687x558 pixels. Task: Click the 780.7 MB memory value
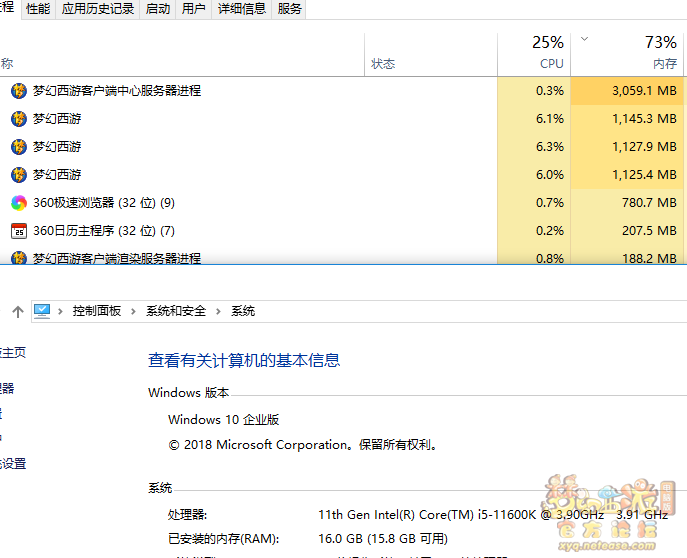click(x=649, y=203)
